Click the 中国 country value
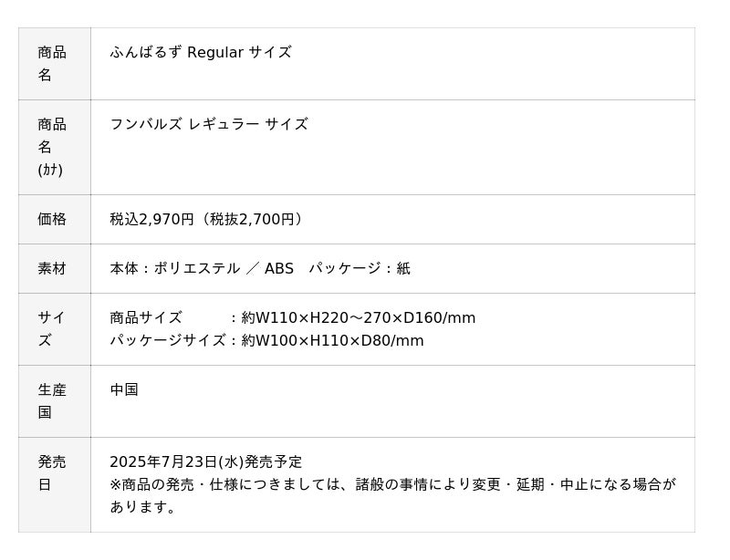The width and height of the screenshot is (730, 560). coord(124,389)
